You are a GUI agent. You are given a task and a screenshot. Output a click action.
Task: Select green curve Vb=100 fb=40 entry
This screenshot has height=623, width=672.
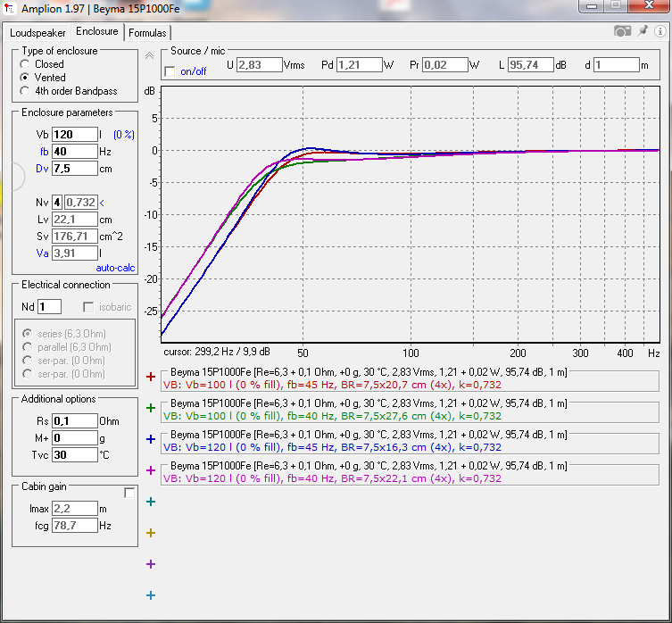(410, 411)
